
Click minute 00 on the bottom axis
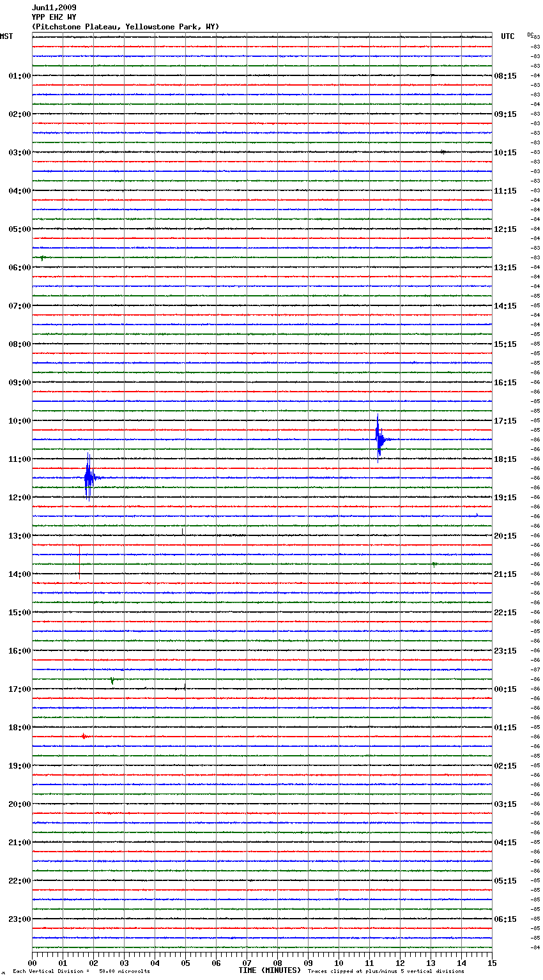(x=32, y=963)
